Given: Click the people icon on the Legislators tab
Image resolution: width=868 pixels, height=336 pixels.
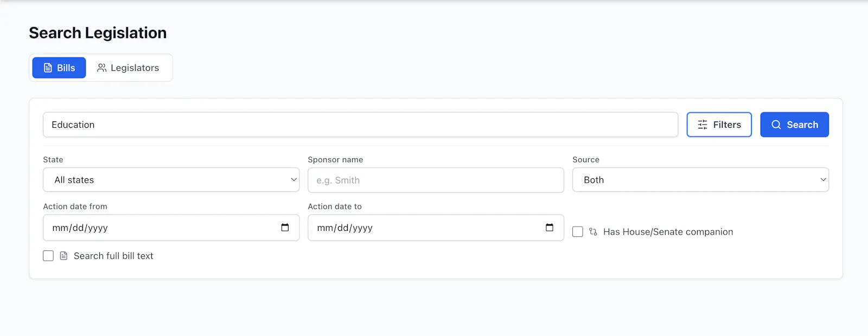Looking at the screenshot, I should pos(101,68).
